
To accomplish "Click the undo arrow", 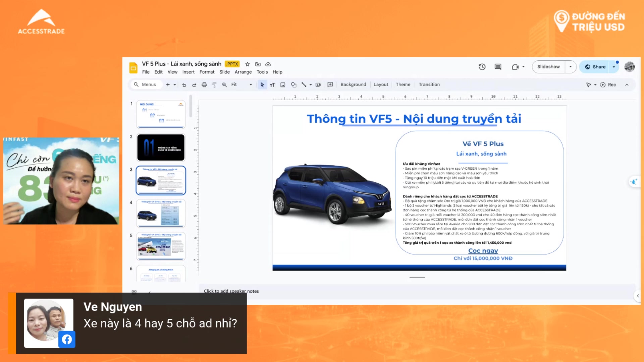I will click(x=184, y=85).
